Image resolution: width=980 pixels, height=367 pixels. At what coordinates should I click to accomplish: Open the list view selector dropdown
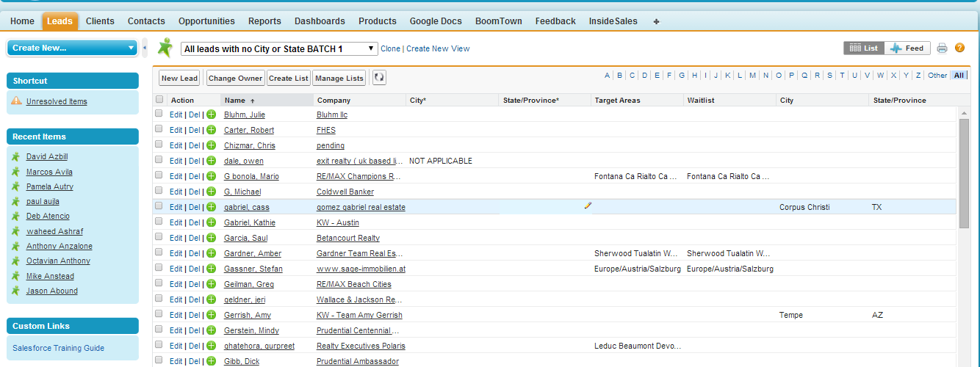pos(279,48)
